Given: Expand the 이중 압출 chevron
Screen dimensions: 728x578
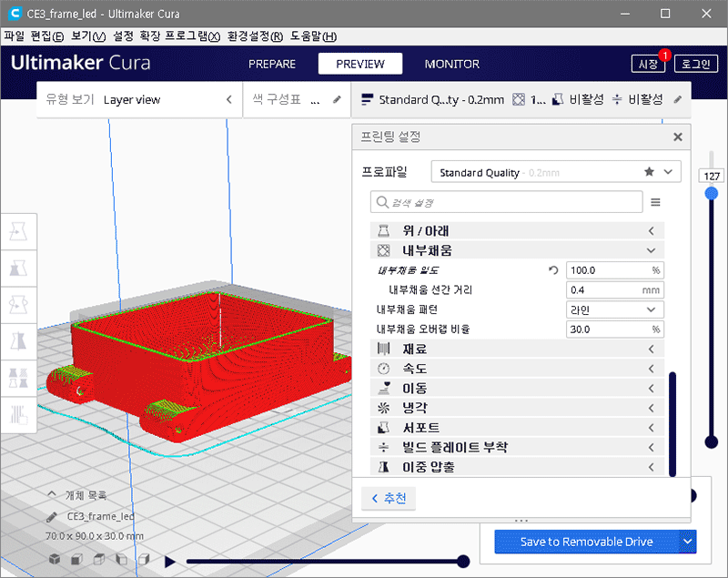Looking at the screenshot, I should coord(652,467).
